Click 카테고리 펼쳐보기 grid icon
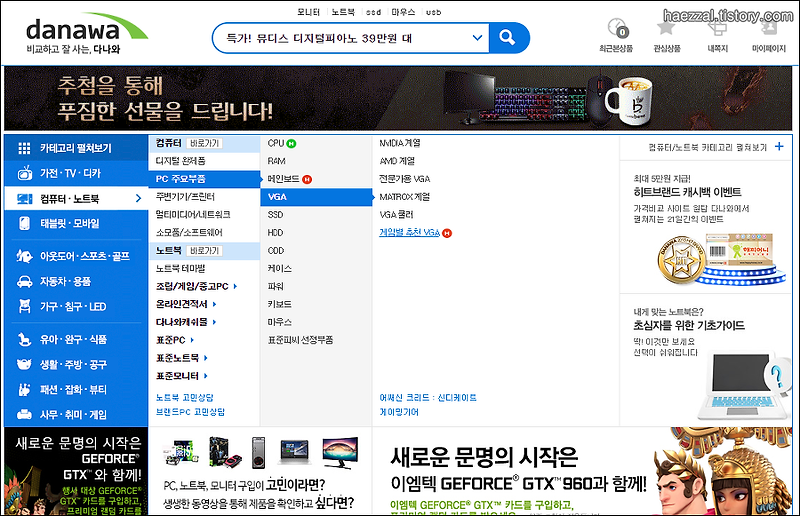The width and height of the screenshot is (800, 516). pyautogui.click(x=24, y=148)
